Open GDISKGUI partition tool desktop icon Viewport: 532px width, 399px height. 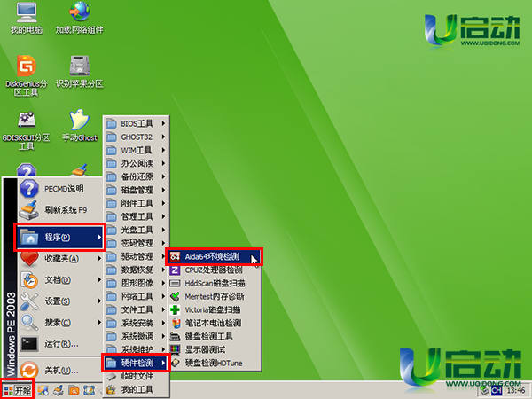click(27, 130)
